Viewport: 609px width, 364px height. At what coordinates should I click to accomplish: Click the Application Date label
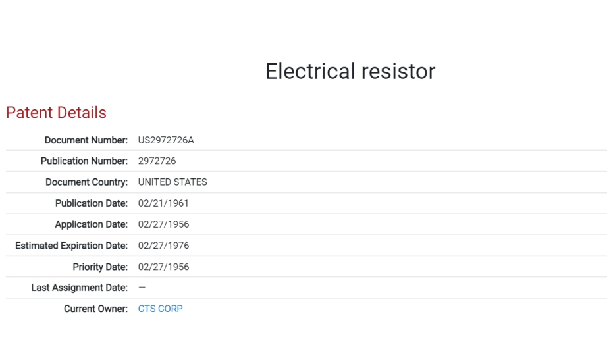[92, 224]
